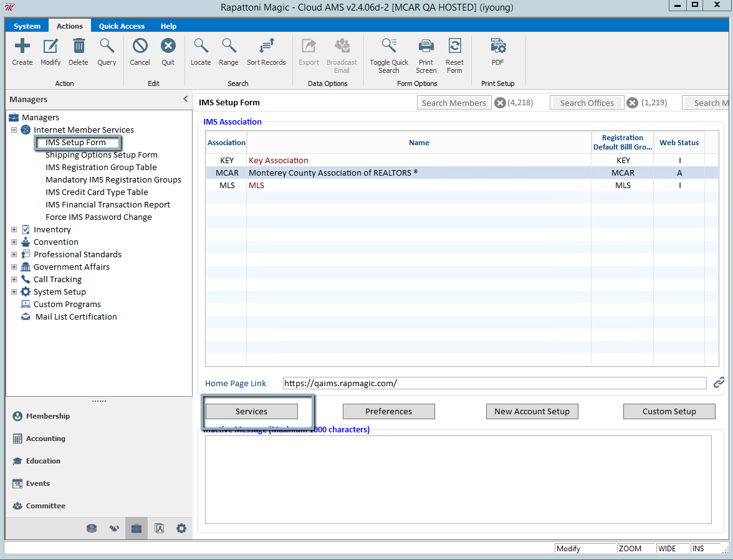This screenshot has height=560, width=733.
Task: Select the Range search tool
Action: coord(229,46)
